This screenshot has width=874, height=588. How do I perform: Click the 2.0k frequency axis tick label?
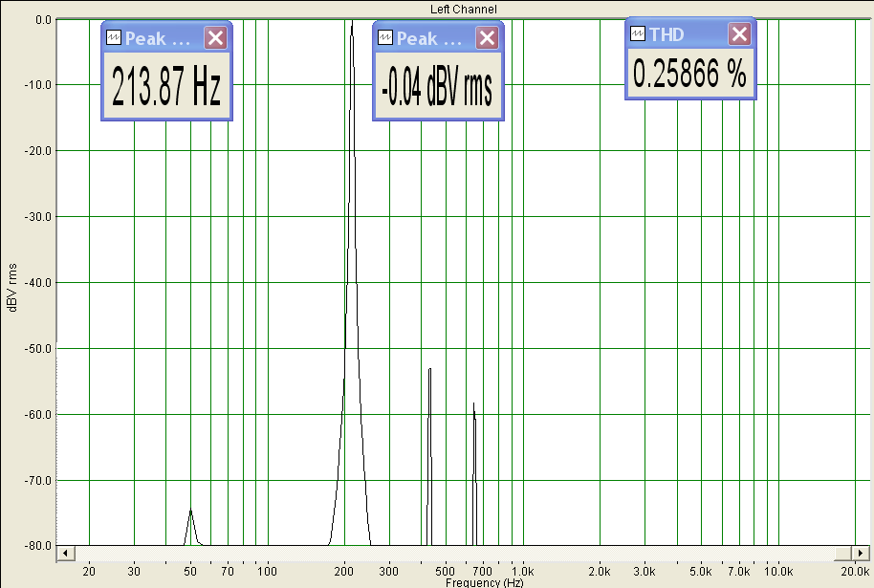pyautogui.click(x=600, y=572)
